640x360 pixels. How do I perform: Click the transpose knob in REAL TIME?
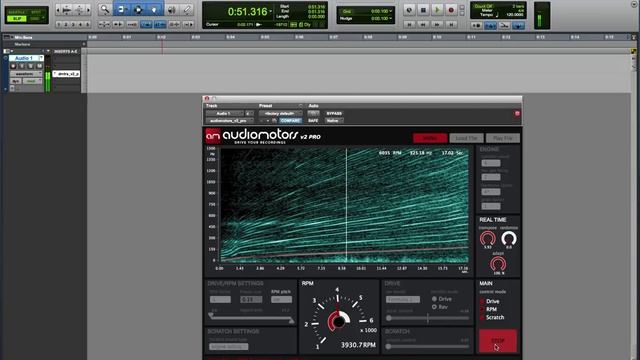pos(487,238)
